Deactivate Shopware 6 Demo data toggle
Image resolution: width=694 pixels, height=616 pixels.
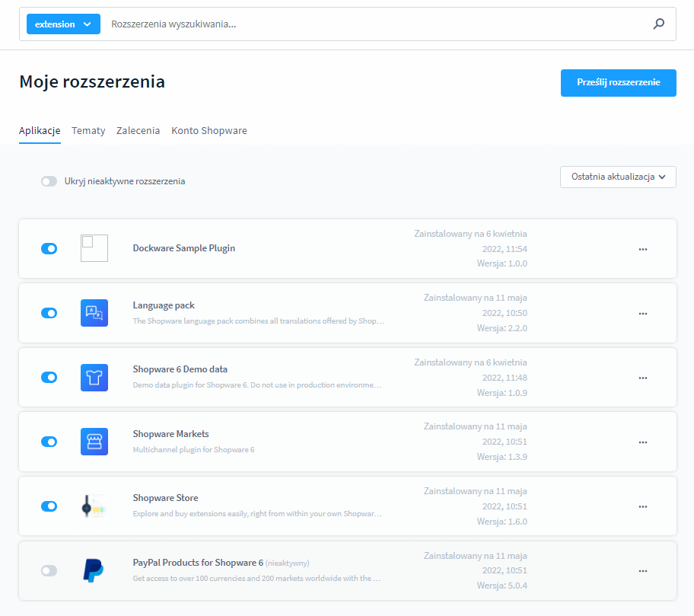[x=49, y=378]
